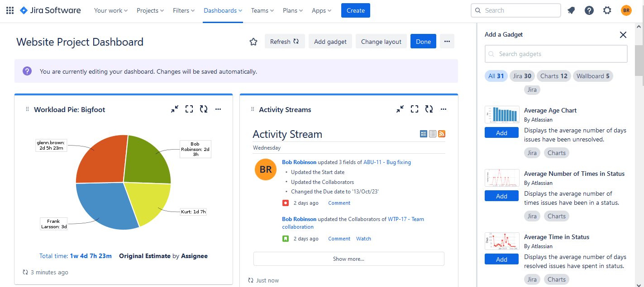This screenshot has height=287, width=644.
Task: Click inside the Search gadgets field
Action: (556, 53)
